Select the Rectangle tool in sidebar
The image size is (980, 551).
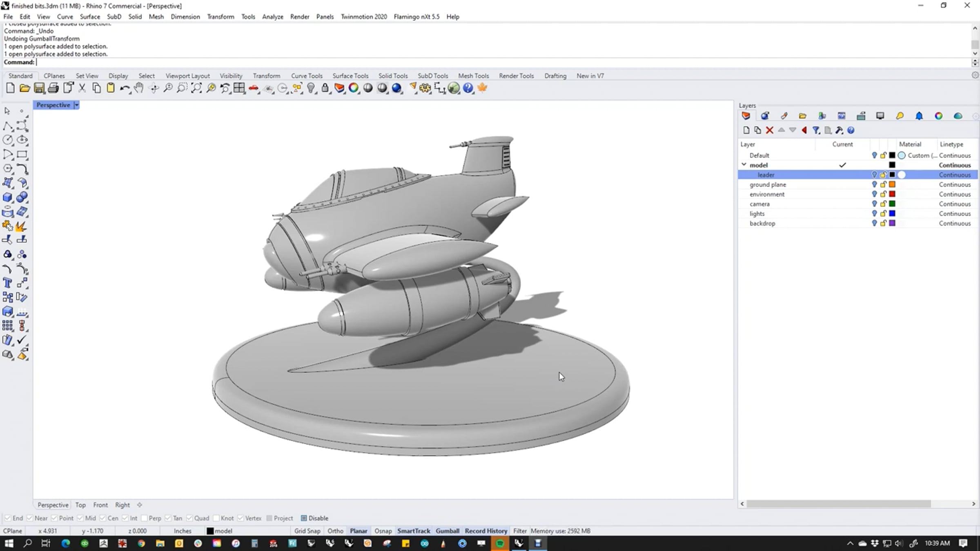[x=22, y=154]
